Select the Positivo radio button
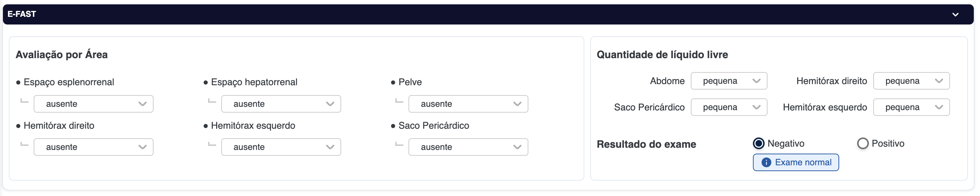Viewport: 980px width, 196px height. (x=863, y=143)
